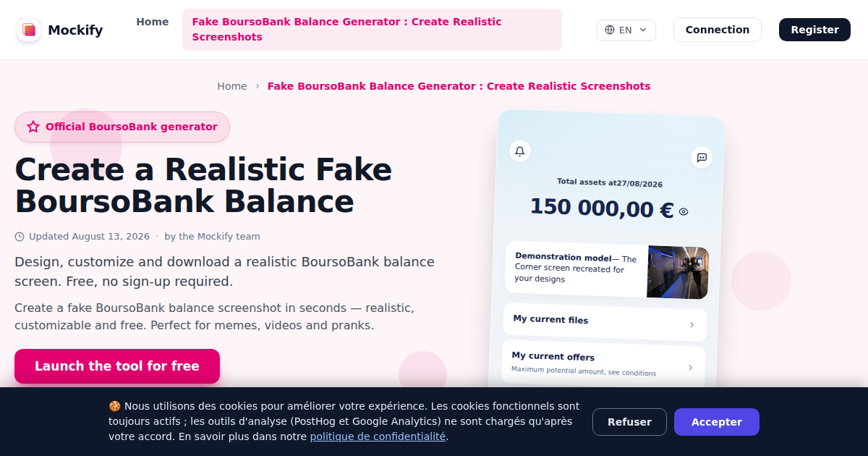Click the chat message icon in mockup
This screenshot has width=868, height=456.
pyautogui.click(x=702, y=157)
